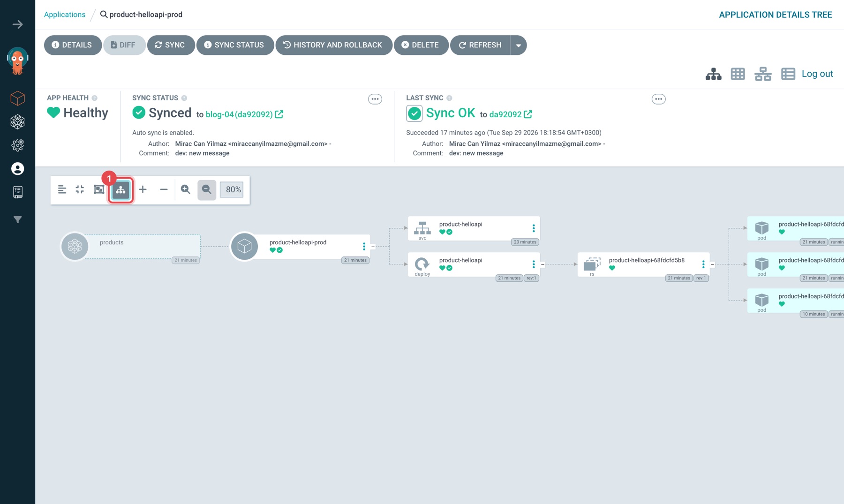Image resolution: width=844 pixels, height=504 pixels.
Task: Expand the sidebar with the arrow icon
Action: (18, 24)
